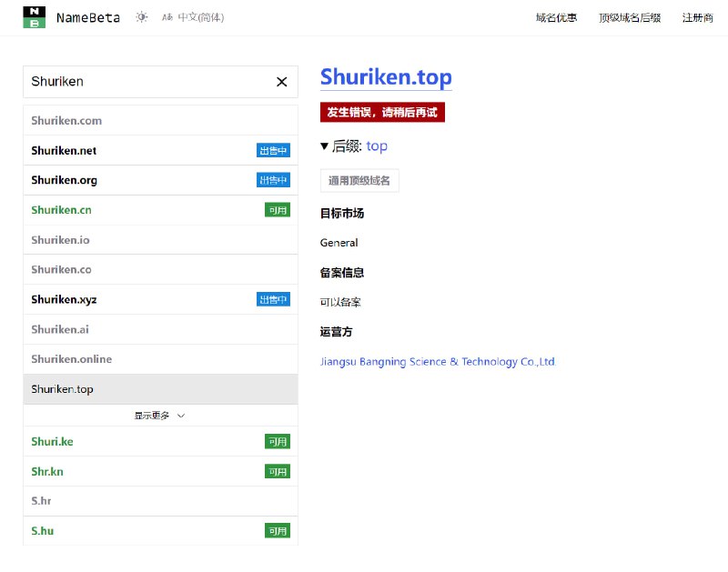Click the Shuriken.top heading link
Viewport: 728px width, 572px height.
[x=386, y=78]
